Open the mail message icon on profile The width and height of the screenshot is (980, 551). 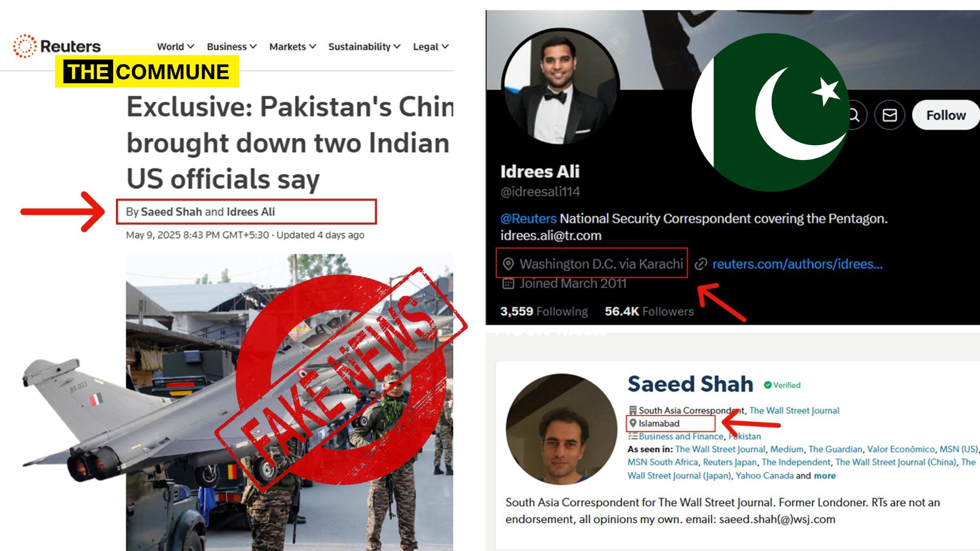point(889,115)
